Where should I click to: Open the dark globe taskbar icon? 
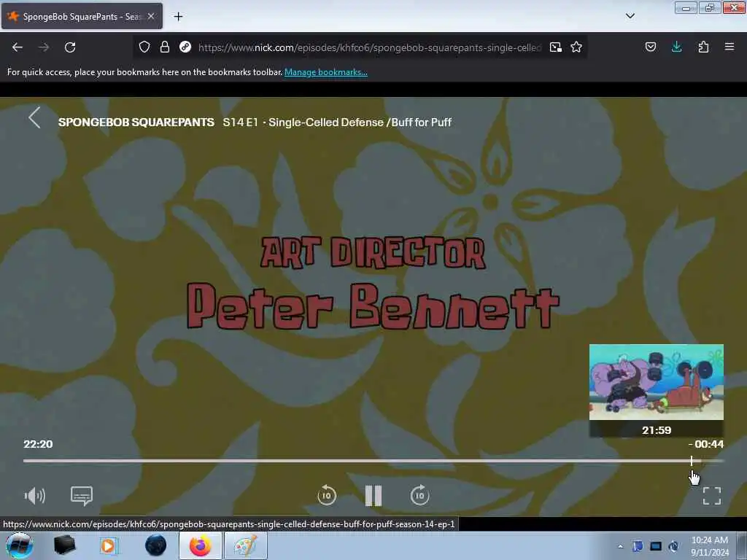pos(156,545)
